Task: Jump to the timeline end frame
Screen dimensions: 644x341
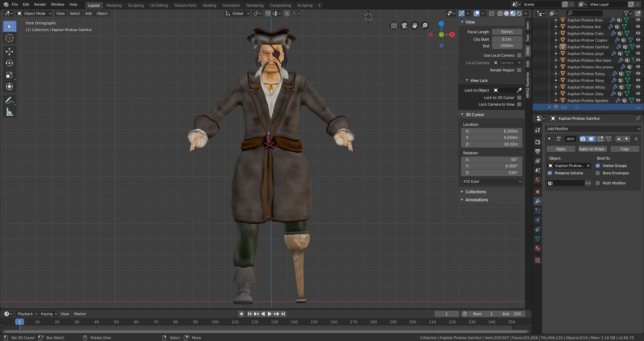Action: point(283,314)
